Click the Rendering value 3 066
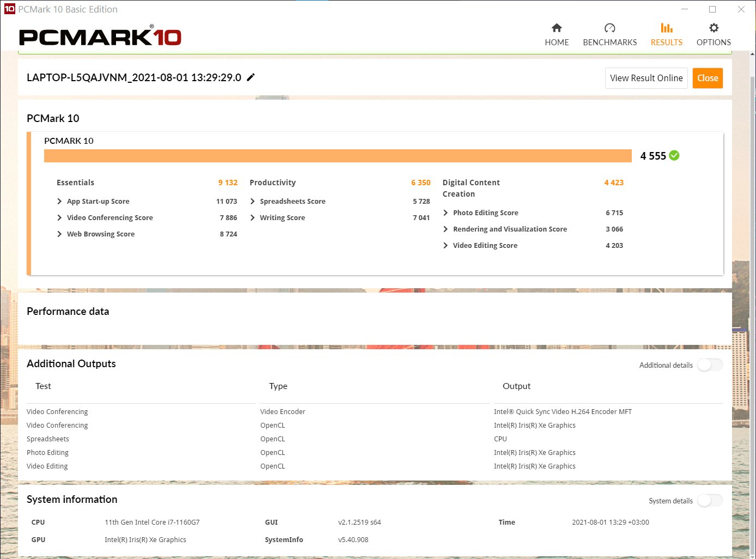Viewport: 756px width, 559px height. (614, 229)
